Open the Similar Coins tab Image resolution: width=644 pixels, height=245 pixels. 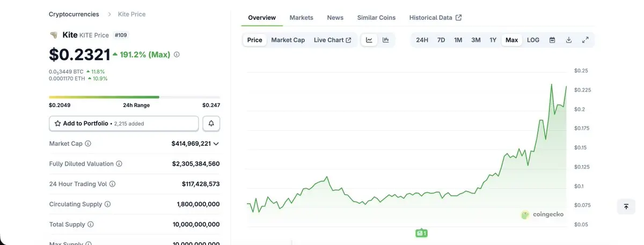point(376,18)
